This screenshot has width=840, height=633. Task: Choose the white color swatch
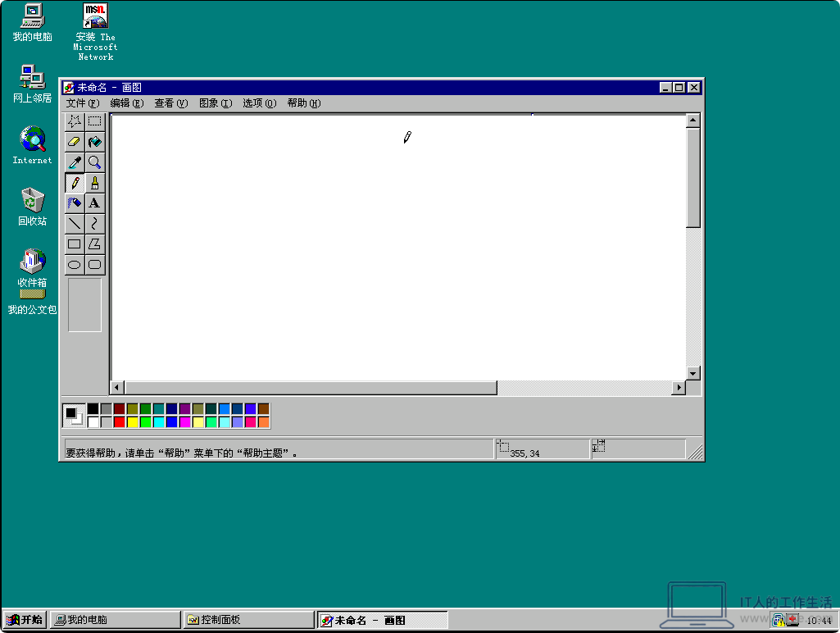pos(93,421)
